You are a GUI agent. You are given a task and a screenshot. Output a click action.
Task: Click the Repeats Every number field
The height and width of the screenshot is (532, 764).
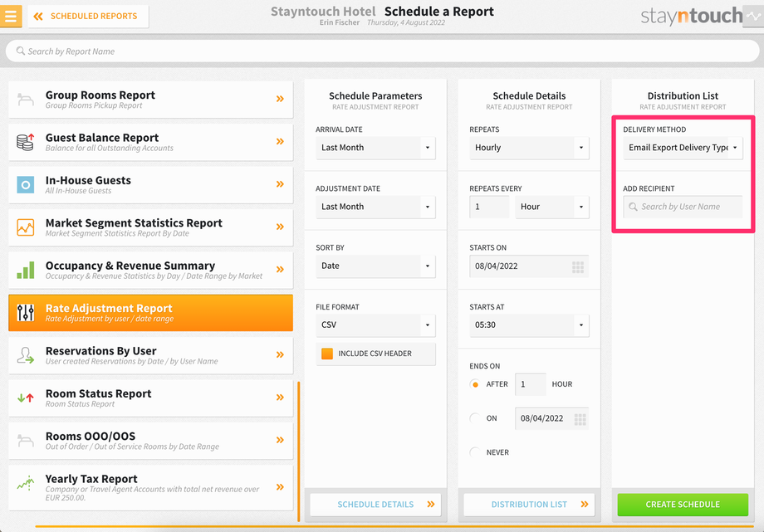(x=489, y=207)
